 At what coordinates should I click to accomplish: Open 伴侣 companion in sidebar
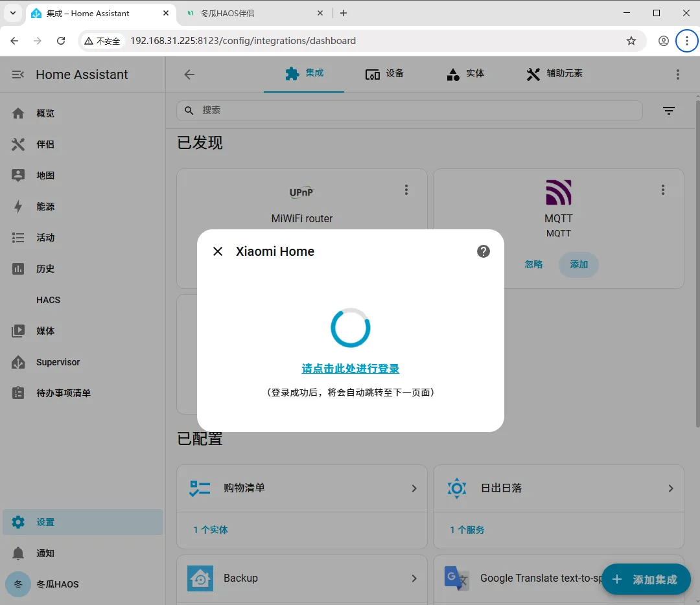83,144
